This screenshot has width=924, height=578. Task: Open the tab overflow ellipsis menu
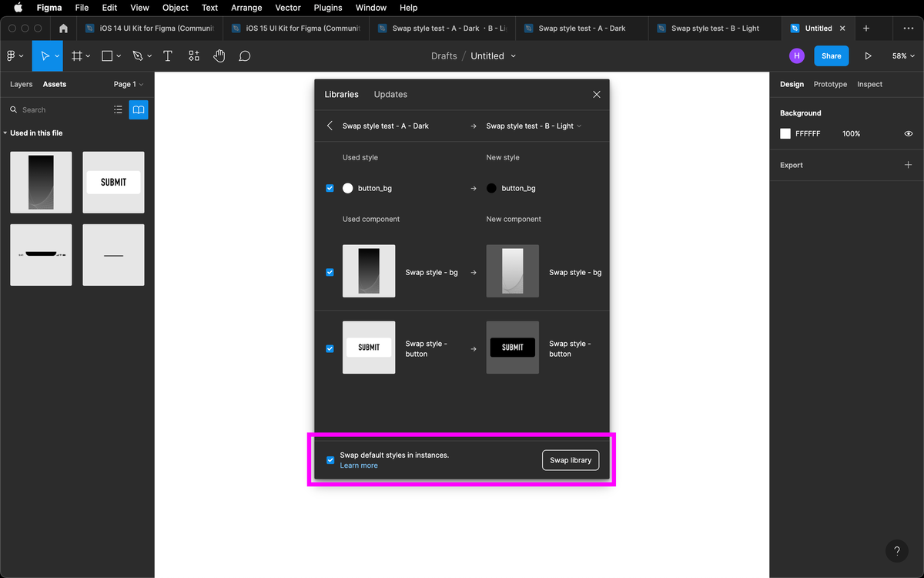[909, 29]
